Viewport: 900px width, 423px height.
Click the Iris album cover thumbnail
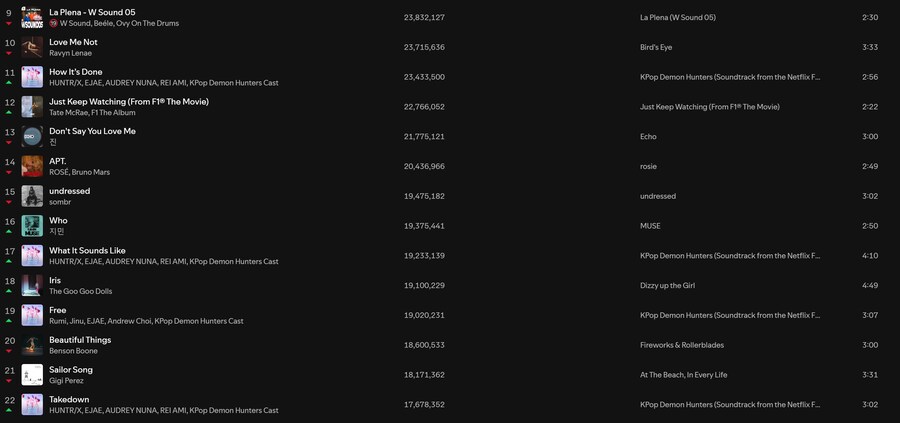click(x=32, y=285)
